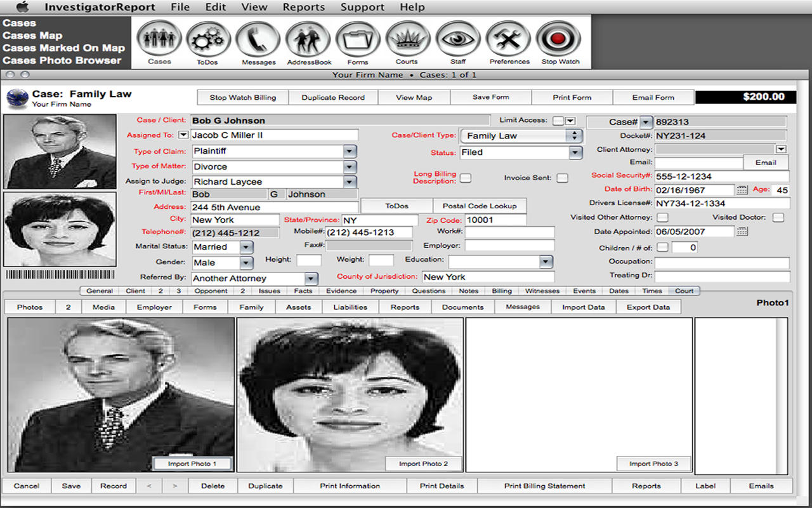812x508 pixels.
Task: Open the Assets sub-tab
Action: click(x=298, y=307)
